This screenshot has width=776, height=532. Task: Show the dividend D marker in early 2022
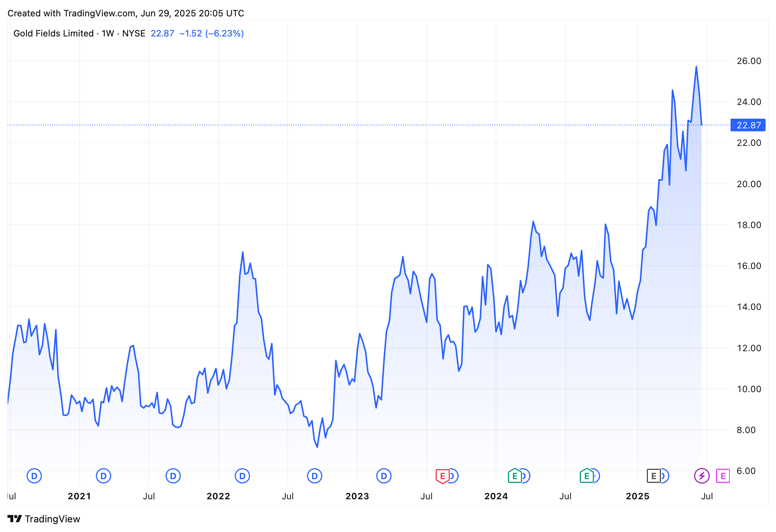click(242, 476)
